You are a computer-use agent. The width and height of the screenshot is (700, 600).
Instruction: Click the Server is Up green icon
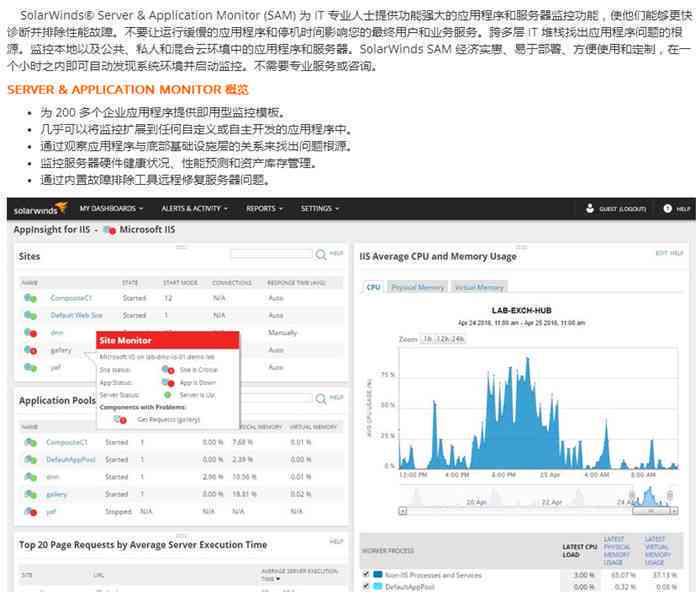pyautogui.click(x=168, y=396)
